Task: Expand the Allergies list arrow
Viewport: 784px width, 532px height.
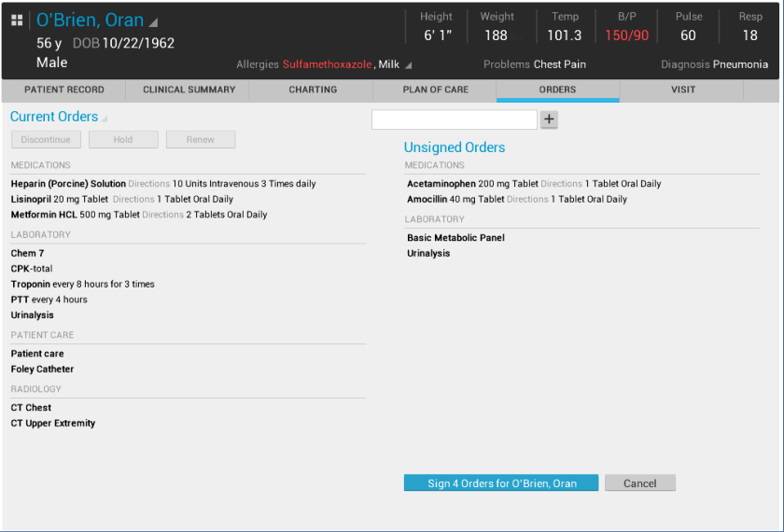Action: [x=409, y=65]
